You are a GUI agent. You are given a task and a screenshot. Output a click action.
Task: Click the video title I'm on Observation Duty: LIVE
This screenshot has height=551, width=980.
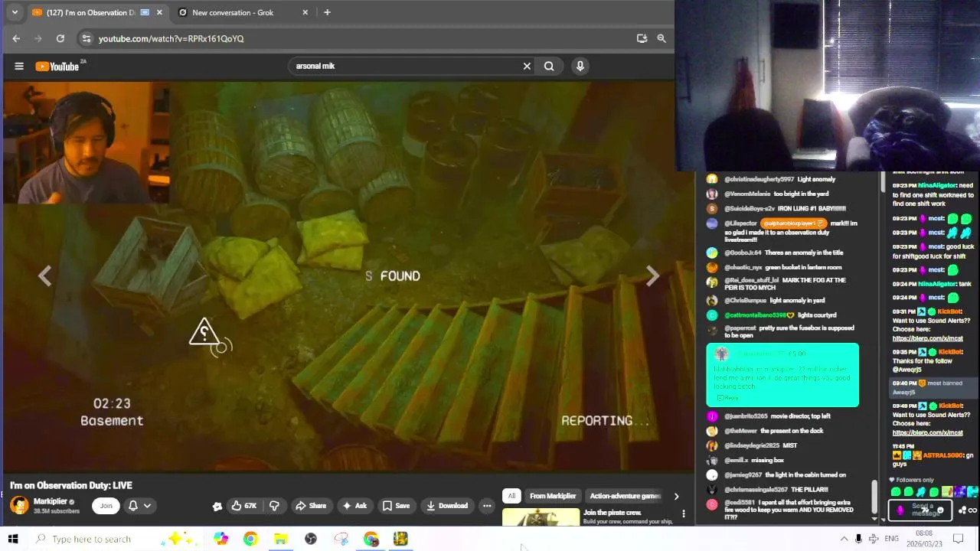[71, 485]
